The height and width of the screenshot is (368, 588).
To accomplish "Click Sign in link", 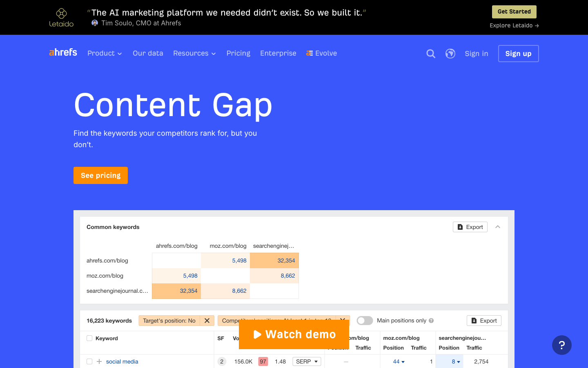I will [x=477, y=54].
